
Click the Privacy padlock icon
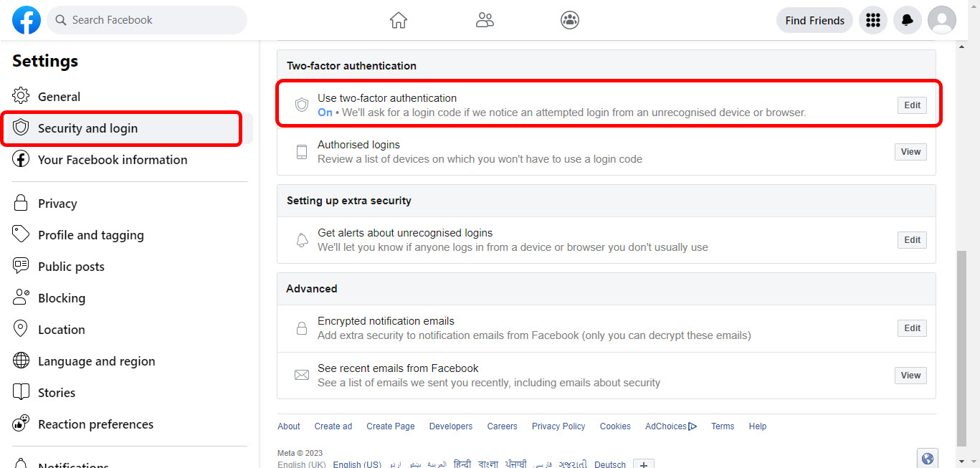[x=21, y=203]
